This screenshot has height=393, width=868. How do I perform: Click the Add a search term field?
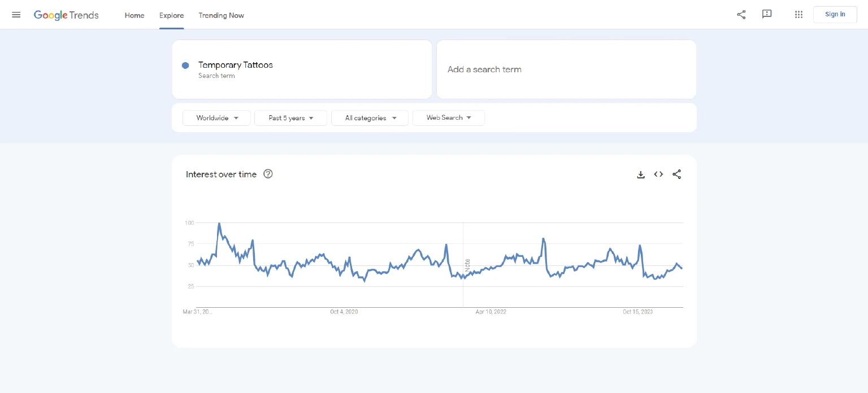coord(566,69)
